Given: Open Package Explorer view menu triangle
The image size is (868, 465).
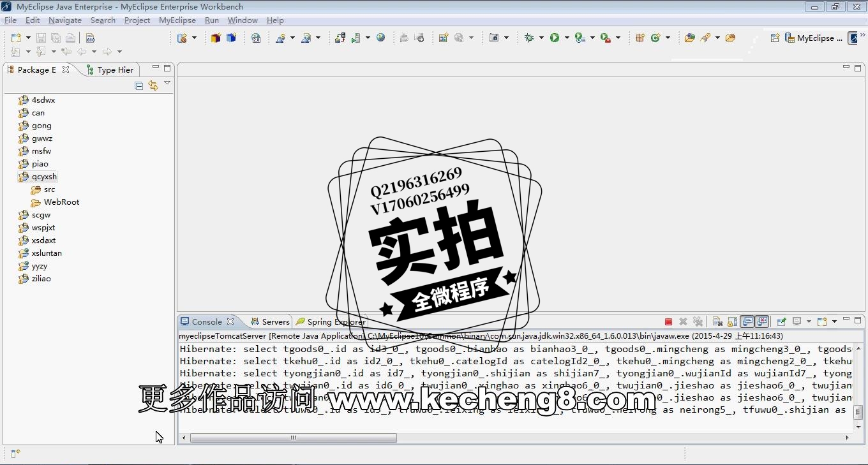Looking at the screenshot, I should pyautogui.click(x=167, y=84).
